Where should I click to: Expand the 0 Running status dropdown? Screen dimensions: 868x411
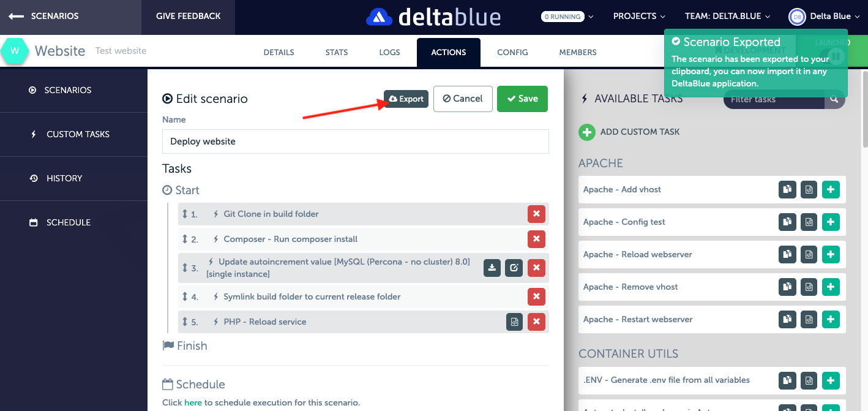[567, 17]
